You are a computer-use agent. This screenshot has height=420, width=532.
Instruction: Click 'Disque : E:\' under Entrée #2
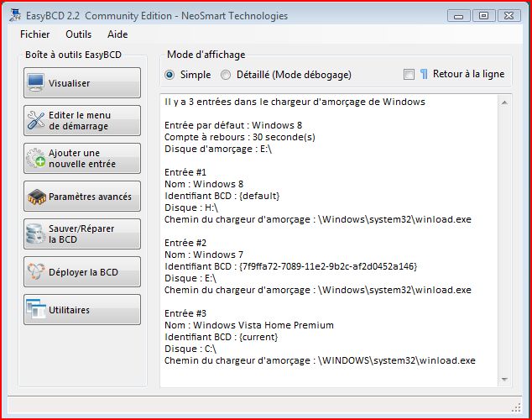tap(190, 278)
